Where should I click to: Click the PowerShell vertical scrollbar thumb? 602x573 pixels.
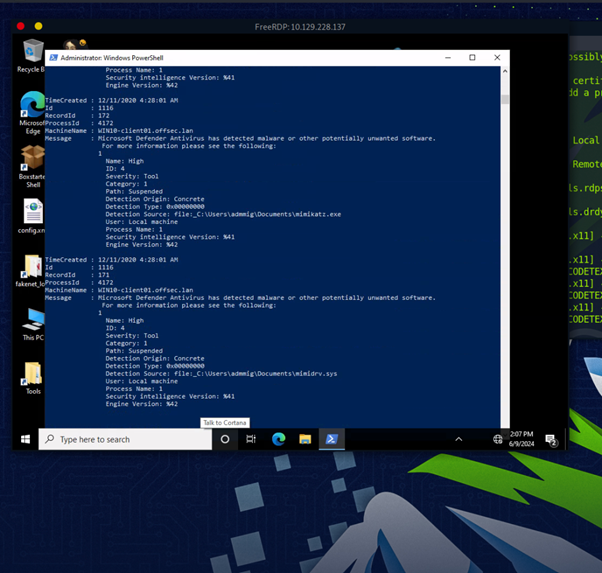505,99
